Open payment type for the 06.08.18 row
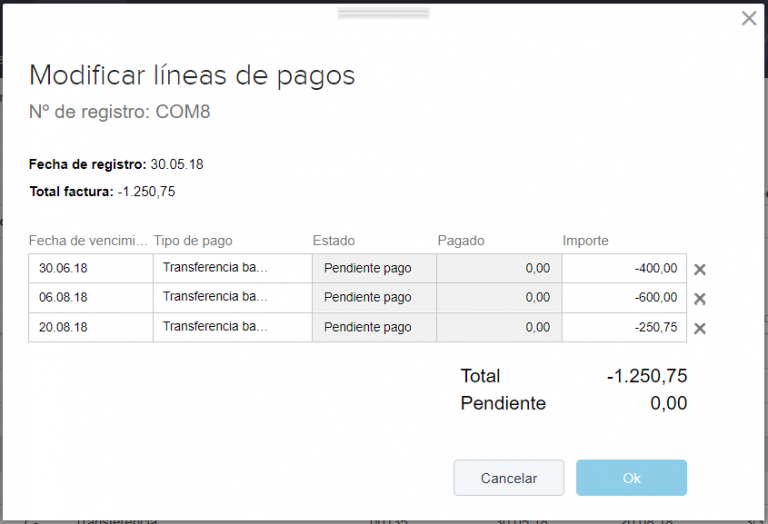The height and width of the screenshot is (524, 768). pyautogui.click(x=232, y=297)
